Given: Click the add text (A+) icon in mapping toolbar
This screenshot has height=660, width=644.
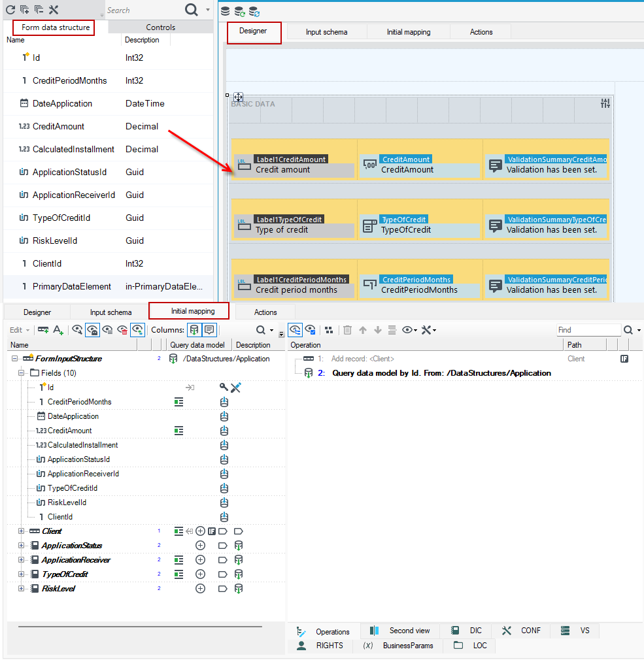Looking at the screenshot, I should pyautogui.click(x=58, y=330).
